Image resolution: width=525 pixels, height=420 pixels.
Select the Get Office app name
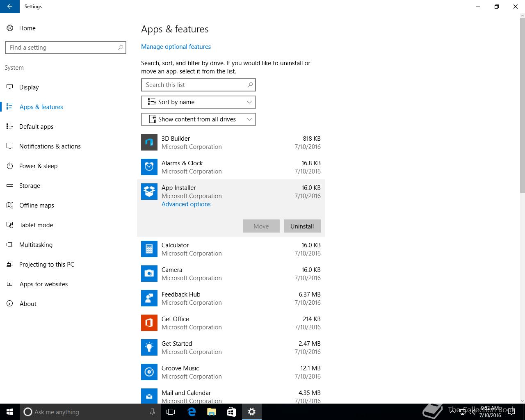pos(175,319)
